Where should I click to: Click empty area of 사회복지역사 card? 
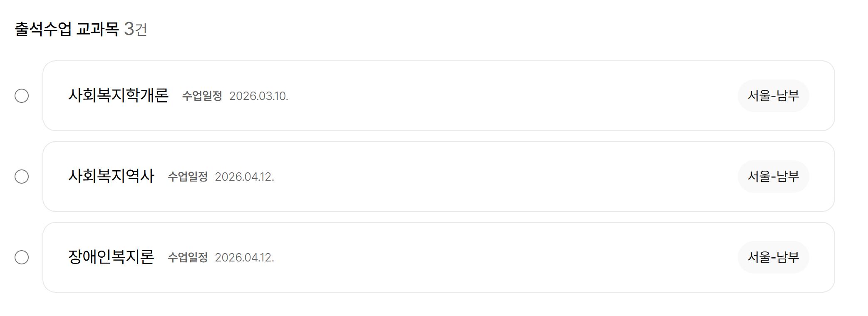[x=499, y=177]
